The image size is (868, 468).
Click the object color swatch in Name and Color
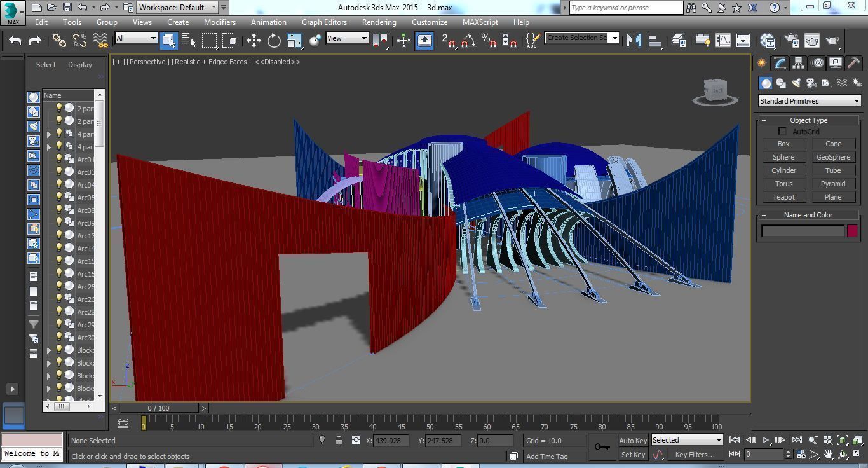coord(852,231)
